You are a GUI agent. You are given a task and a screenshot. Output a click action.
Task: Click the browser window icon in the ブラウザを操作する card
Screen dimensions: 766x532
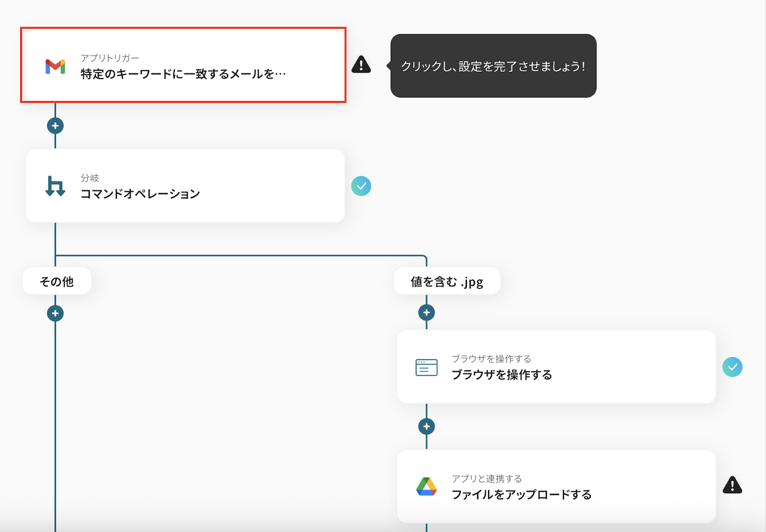click(427, 367)
